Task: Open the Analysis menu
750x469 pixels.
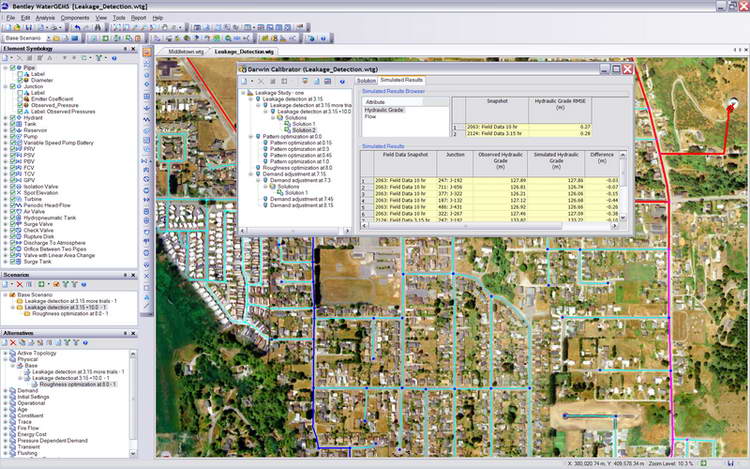Action: pyautogui.click(x=45, y=18)
